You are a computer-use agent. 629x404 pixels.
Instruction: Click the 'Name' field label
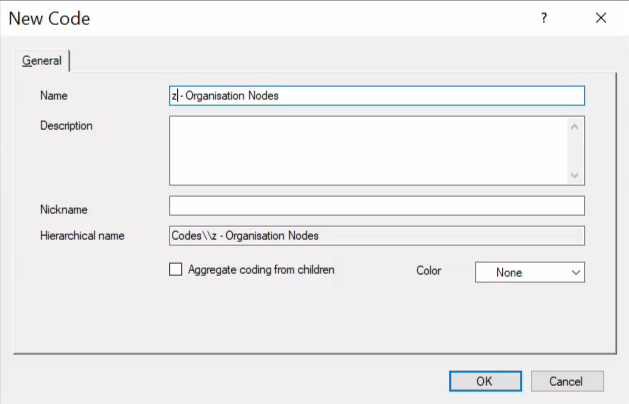(53, 96)
